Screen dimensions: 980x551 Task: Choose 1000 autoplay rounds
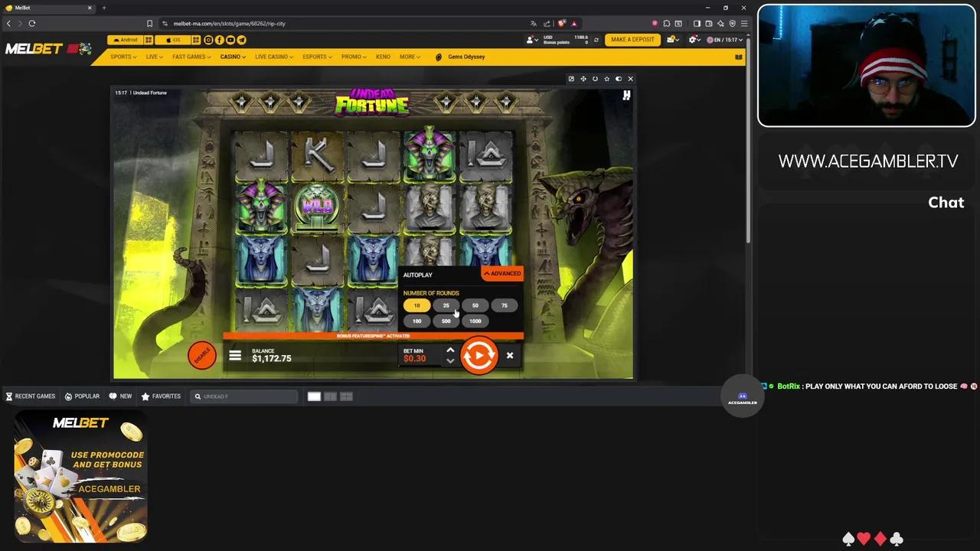(x=475, y=321)
